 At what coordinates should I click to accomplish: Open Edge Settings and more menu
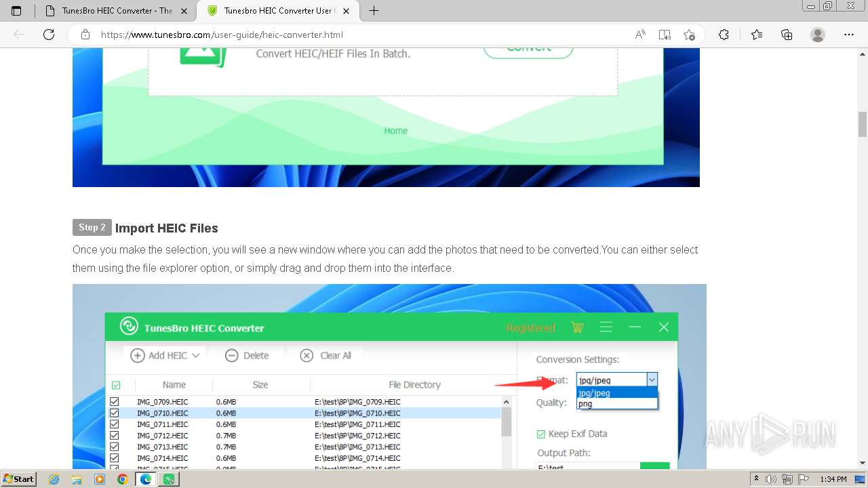(849, 35)
